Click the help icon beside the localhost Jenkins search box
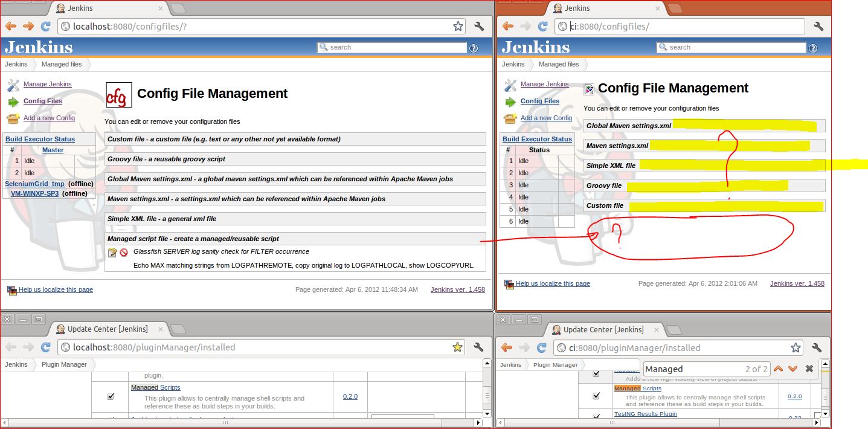The width and height of the screenshot is (868, 429). 474,48
